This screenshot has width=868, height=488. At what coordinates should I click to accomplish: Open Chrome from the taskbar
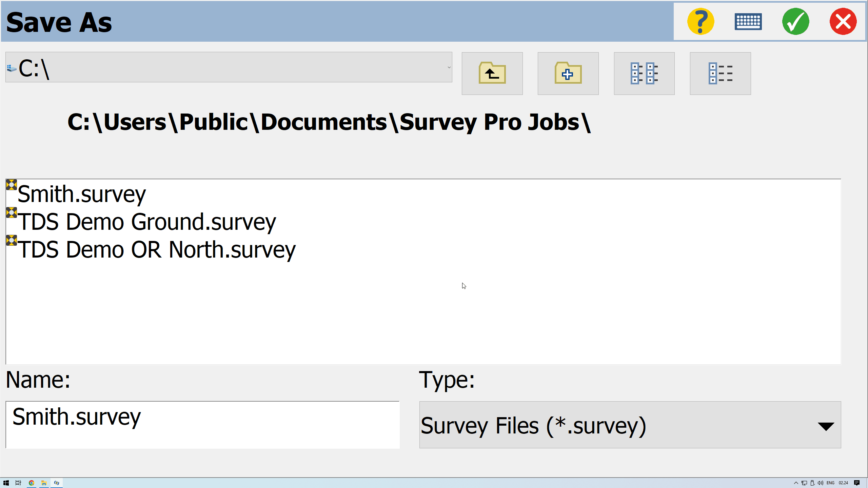(31, 483)
